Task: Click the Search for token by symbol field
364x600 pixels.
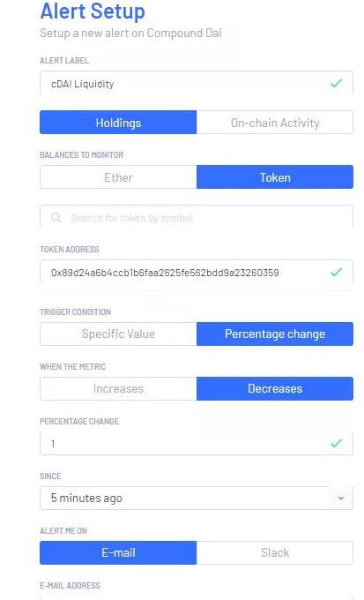Action: click(x=197, y=217)
